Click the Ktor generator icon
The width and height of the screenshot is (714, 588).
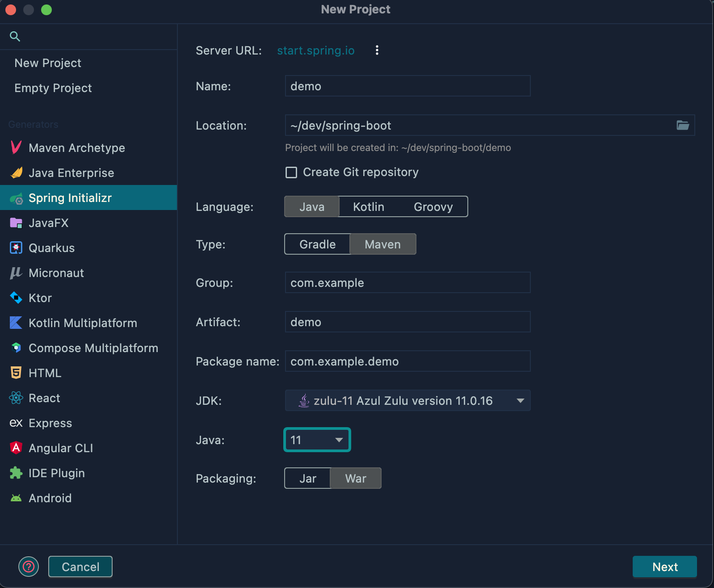click(x=16, y=298)
